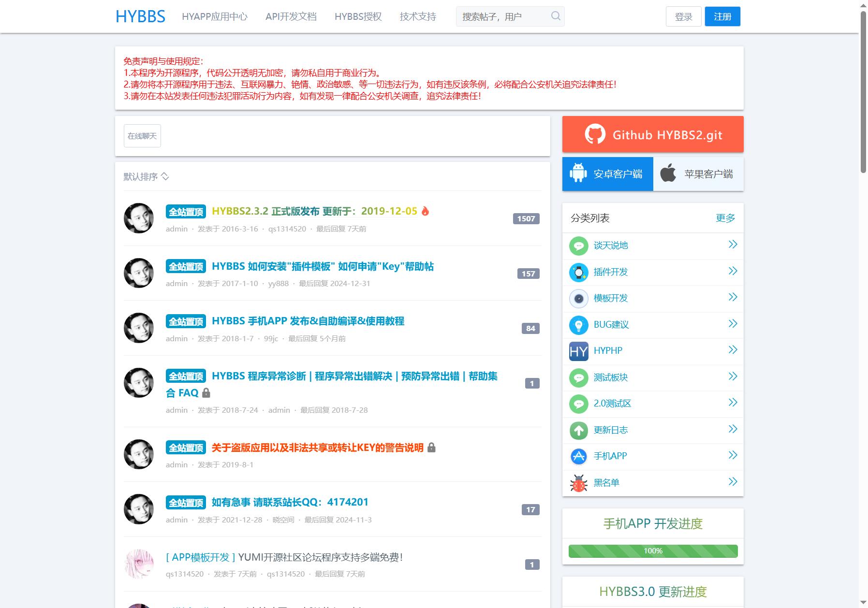This screenshot has height=608, width=868.
Task: Click the 手机APP App Store icon
Action: click(579, 456)
